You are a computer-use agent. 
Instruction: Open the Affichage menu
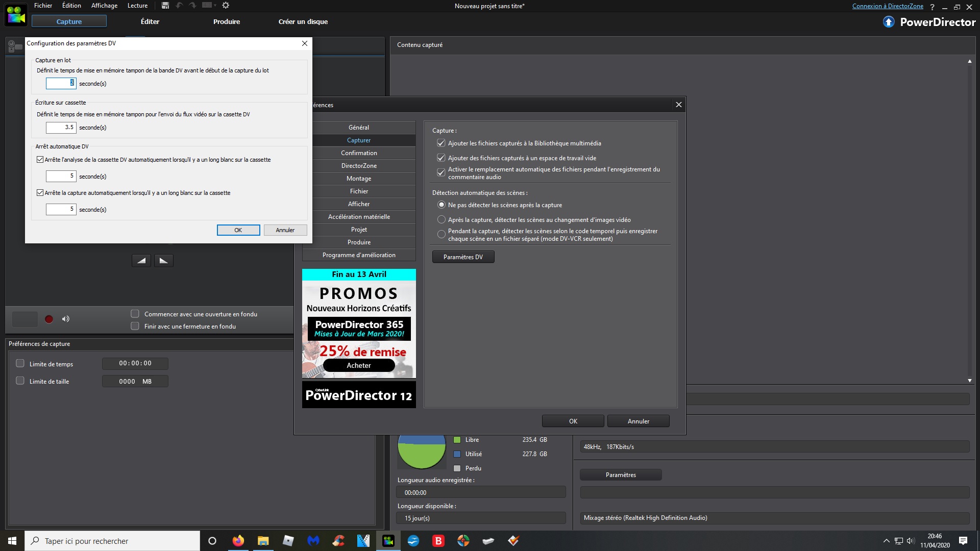pos(104,6)
